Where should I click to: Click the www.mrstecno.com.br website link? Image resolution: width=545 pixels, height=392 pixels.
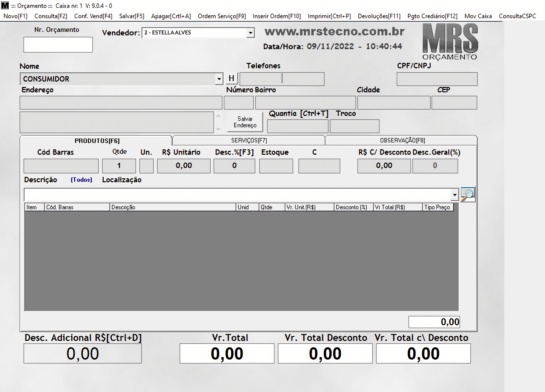[x=334, y=31]
